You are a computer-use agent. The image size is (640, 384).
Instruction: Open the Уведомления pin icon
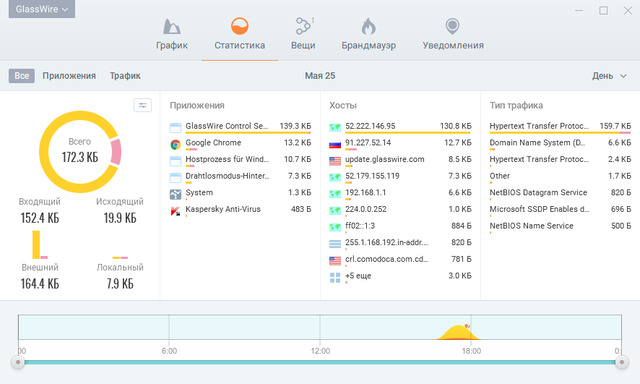[452, 27]
